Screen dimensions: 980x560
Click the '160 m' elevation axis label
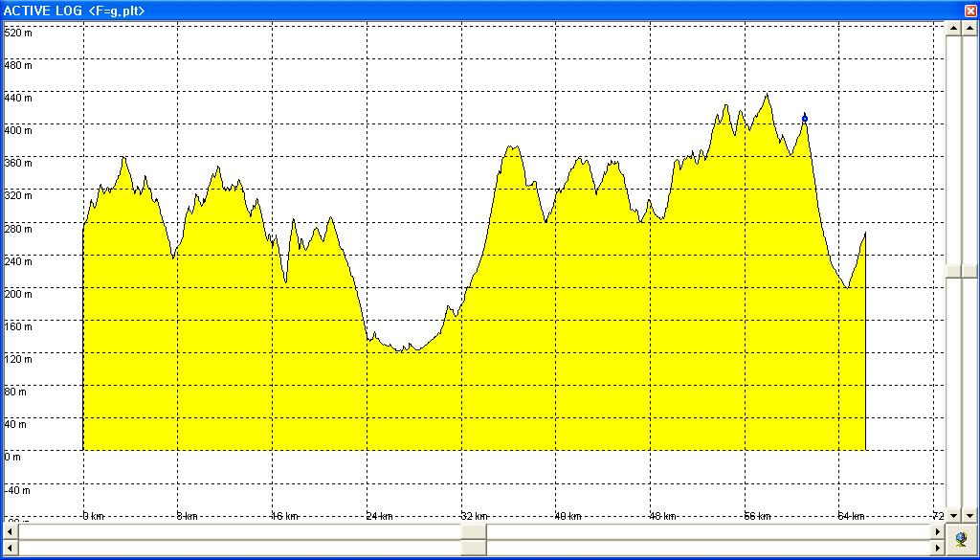(x=17, y=326)
